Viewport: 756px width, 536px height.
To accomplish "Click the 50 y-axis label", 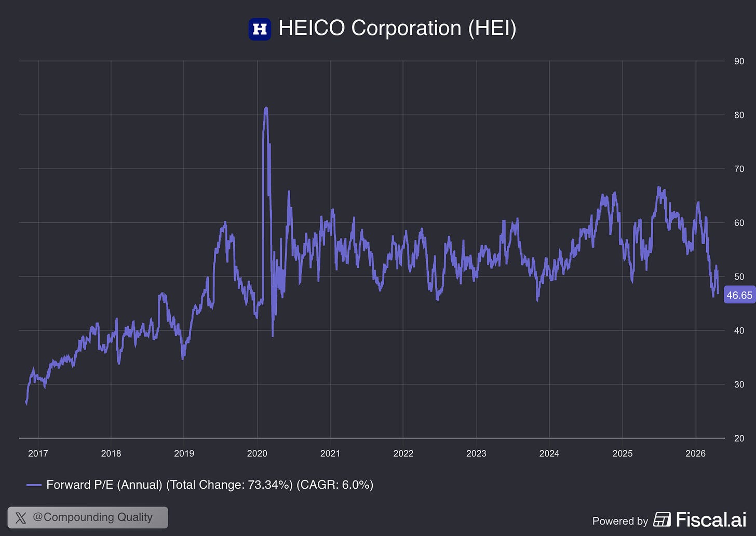I will 739,277.
